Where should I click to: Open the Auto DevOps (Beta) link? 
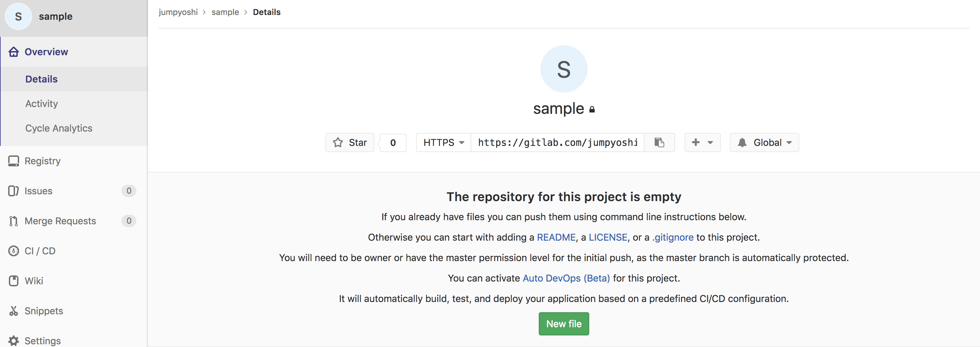[x=566, y=278]
